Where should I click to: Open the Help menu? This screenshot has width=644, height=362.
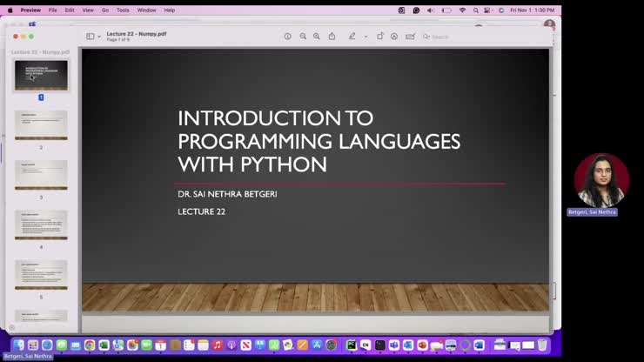(x=170, y=10)
